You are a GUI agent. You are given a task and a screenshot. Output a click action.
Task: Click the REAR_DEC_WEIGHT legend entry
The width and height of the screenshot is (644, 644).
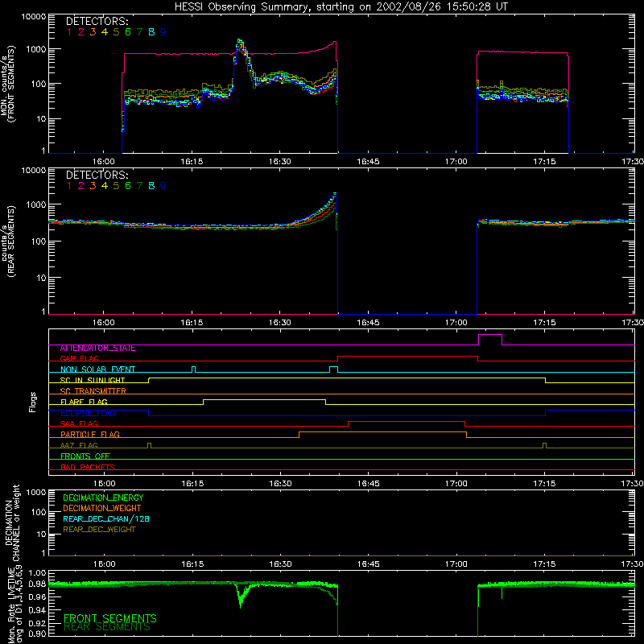click(x=99, y=530)
